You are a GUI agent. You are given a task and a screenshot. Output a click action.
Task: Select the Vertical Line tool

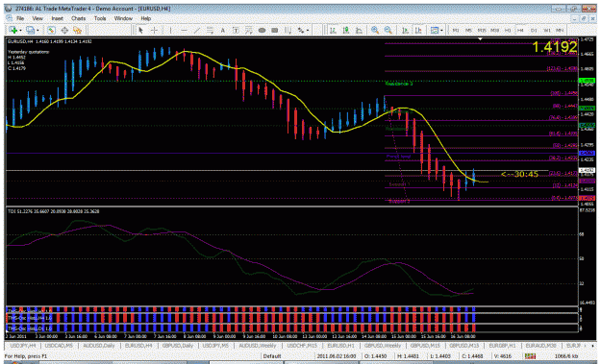click(170, 30)
